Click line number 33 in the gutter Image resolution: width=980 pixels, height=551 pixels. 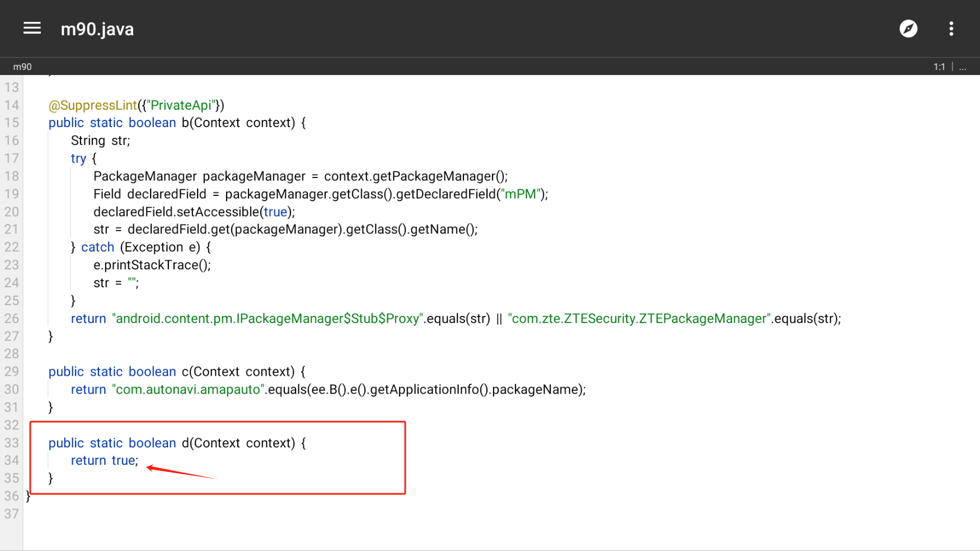click(12, 443)
